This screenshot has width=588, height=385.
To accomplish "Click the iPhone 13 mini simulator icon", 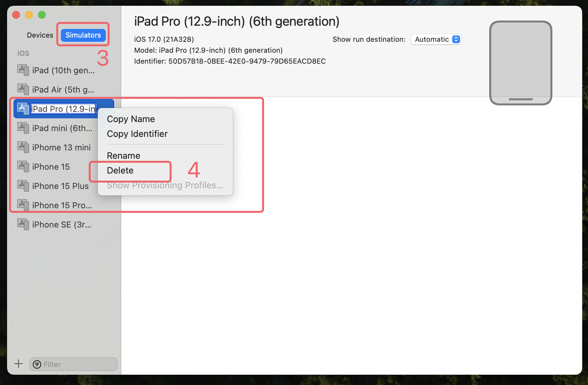I will pos(23,147).
